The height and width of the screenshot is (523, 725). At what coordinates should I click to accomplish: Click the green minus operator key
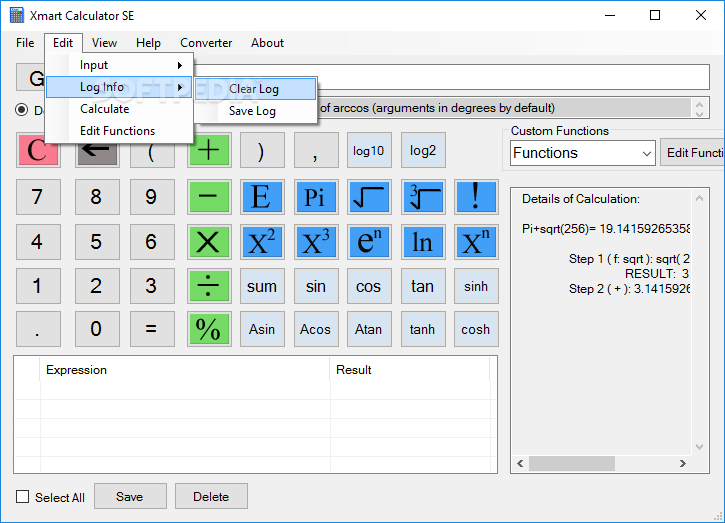pos(209,197)
